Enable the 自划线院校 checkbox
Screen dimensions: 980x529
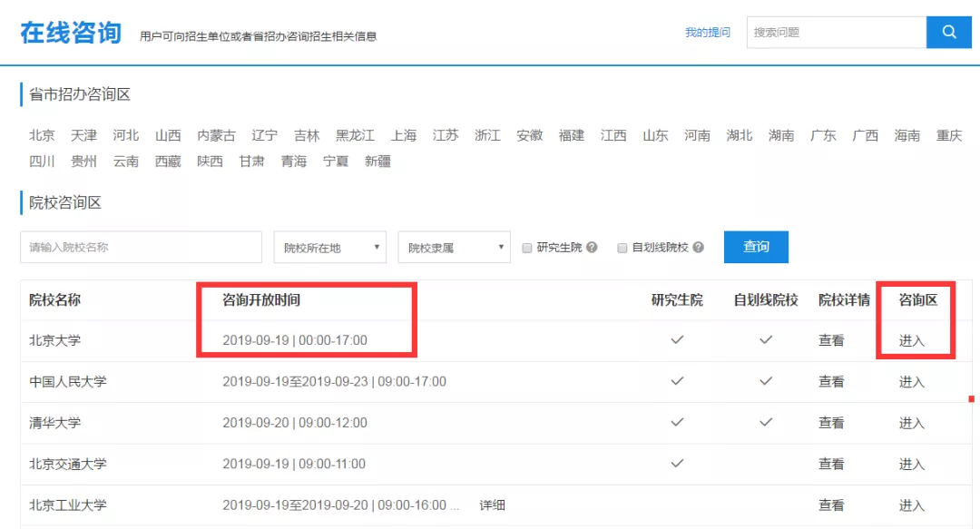click(x=622, y=246)
